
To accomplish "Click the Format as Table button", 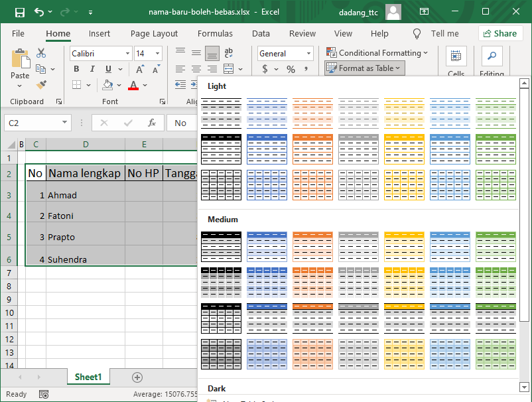I will 364,68.
